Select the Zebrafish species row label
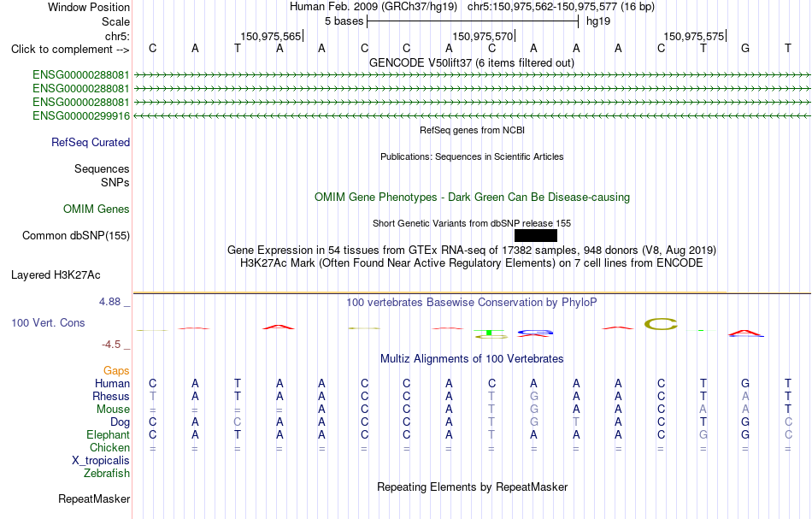 click(x=107, y=473)
